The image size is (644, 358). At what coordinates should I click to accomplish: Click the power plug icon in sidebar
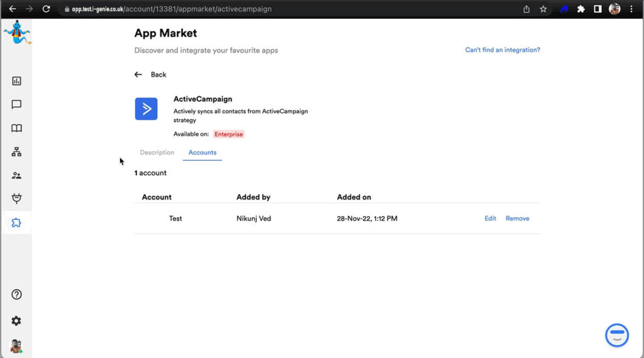[16, 199]
